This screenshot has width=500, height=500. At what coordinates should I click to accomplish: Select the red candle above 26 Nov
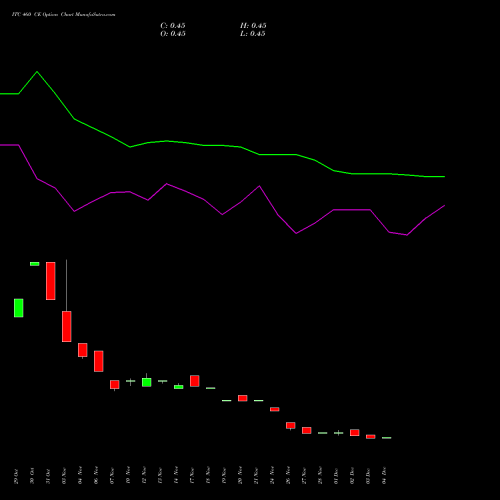point(291,426)
